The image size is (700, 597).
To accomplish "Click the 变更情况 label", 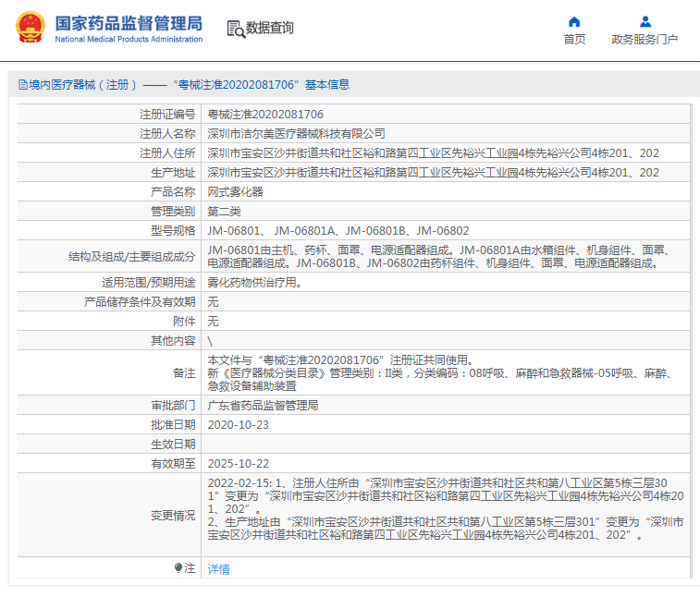I will 173,516.
